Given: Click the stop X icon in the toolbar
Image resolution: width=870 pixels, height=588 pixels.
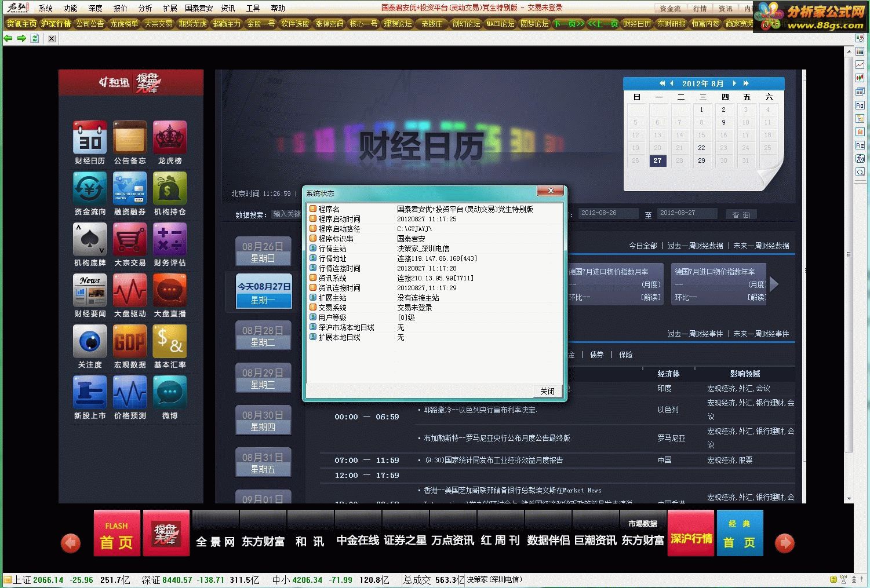Looking at the screenshot, I should tap(52, 38).
